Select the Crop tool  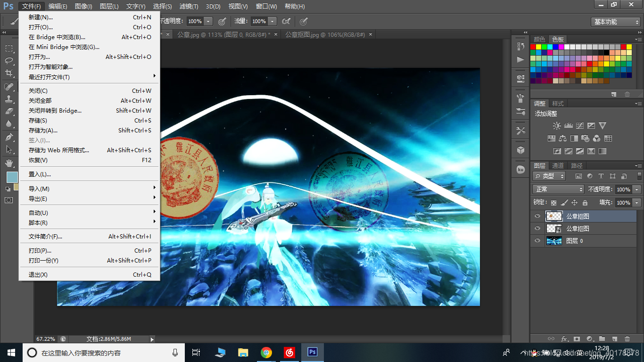pyautogui.click(x=9, y=73)
